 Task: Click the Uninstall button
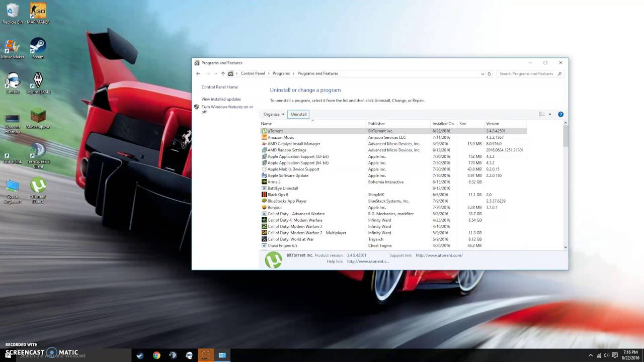(298, 114)
